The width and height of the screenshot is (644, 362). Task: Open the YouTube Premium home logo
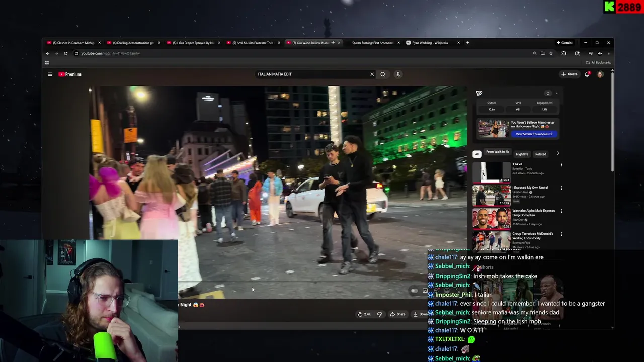click(70, 74)
